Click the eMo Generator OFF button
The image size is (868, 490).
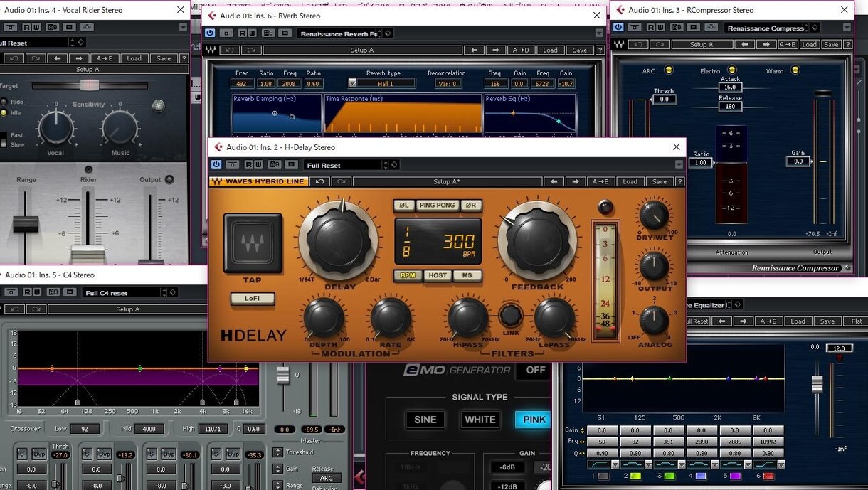click(x=535, y=370)
